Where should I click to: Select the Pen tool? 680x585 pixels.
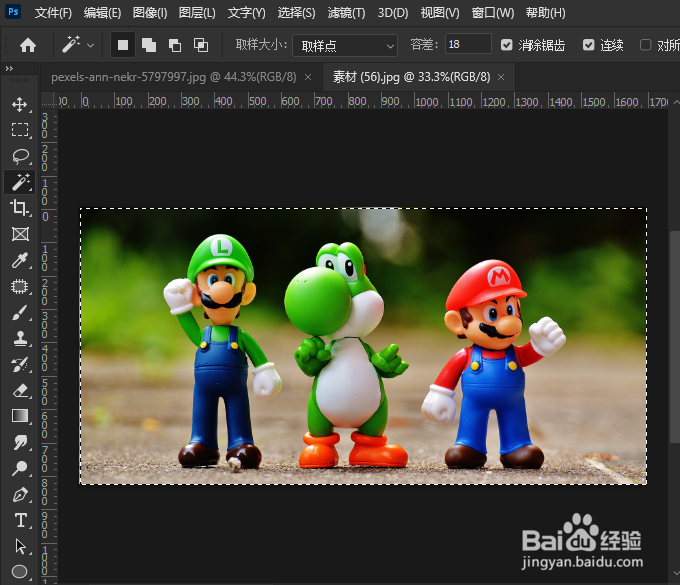coord(20,494)
